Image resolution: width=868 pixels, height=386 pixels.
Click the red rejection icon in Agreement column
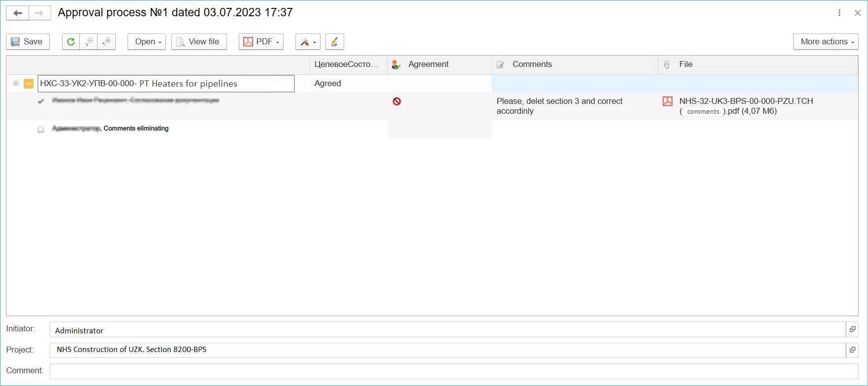[397, 101]
